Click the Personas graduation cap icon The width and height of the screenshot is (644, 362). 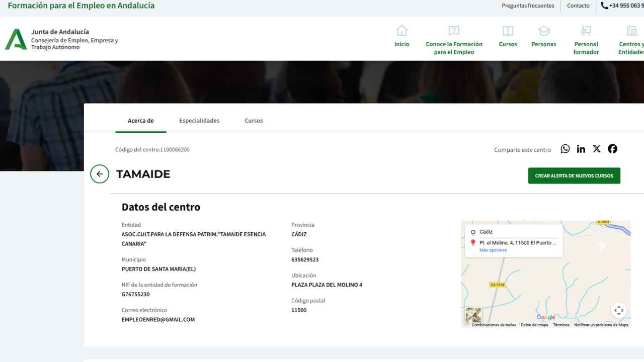coord(544,31)
